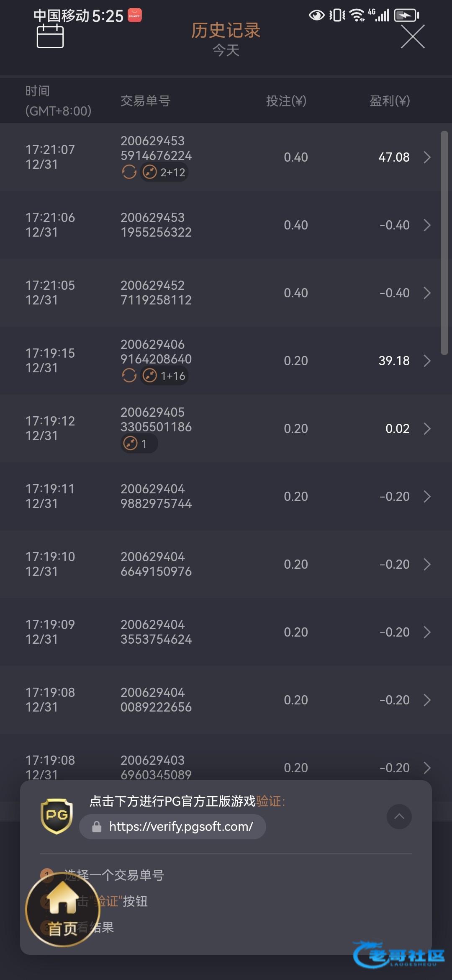Expand details for the 47.08 profit record
This screenshot has height=980, width=452.
pos(427,157)
